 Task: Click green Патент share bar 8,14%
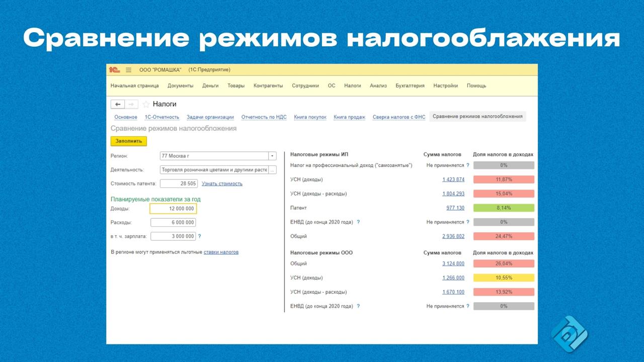pos(504,208)
